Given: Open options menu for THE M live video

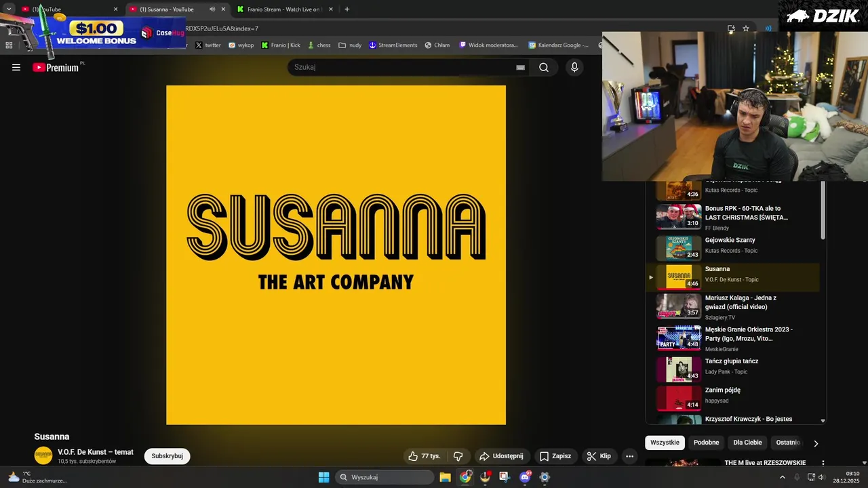Looking at the screenshot, I should pyautogui.click(x=823, y=464).
